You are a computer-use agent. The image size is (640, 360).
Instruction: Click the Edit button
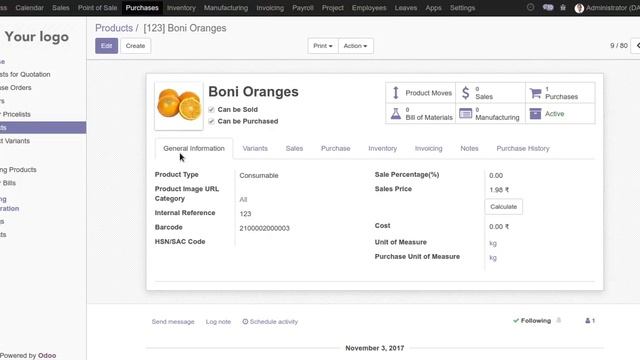click(107, 46)
